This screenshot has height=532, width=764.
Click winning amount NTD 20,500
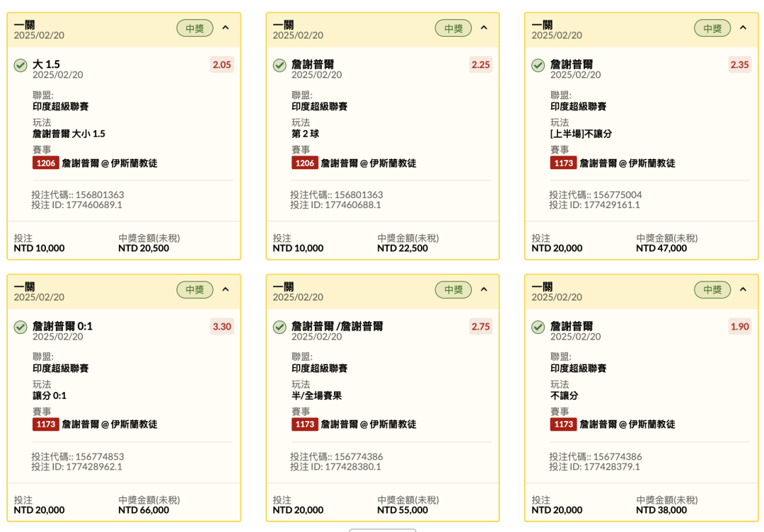click(144, 248)
